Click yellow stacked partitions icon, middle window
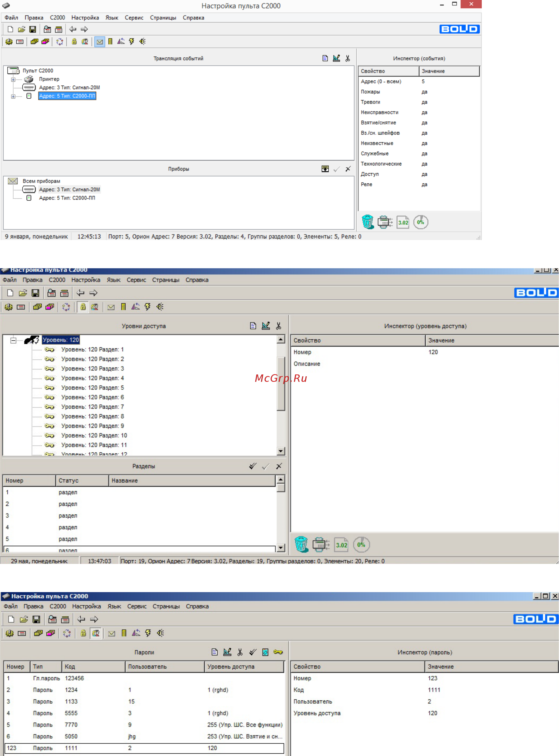The image size is (559, 756). pyautogui.click(x=37, y=307)
